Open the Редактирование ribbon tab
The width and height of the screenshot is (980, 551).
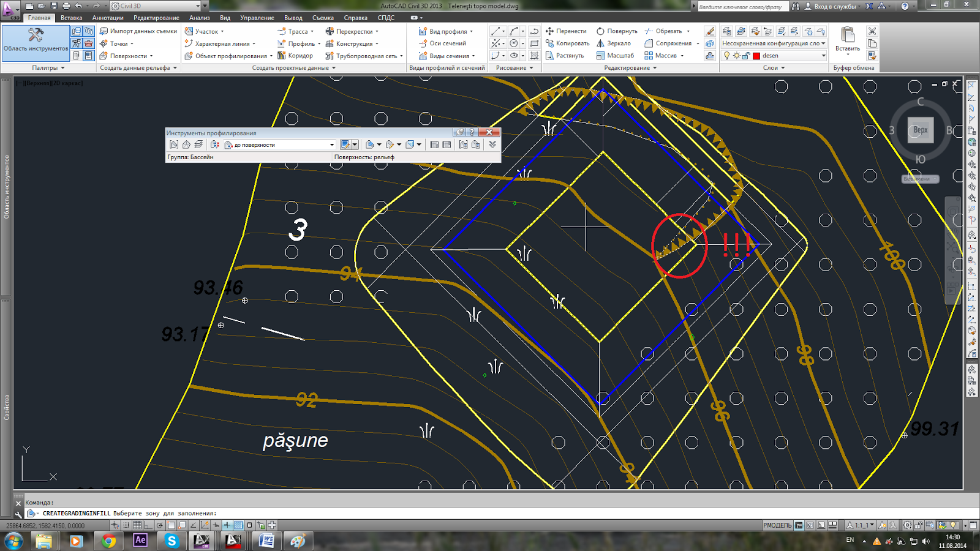pos(156,18)
